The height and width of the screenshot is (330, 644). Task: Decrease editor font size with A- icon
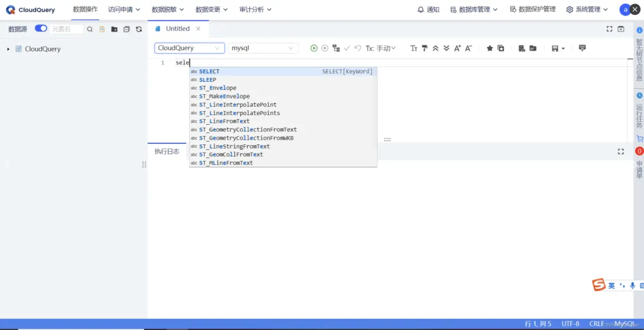point(469,48)
